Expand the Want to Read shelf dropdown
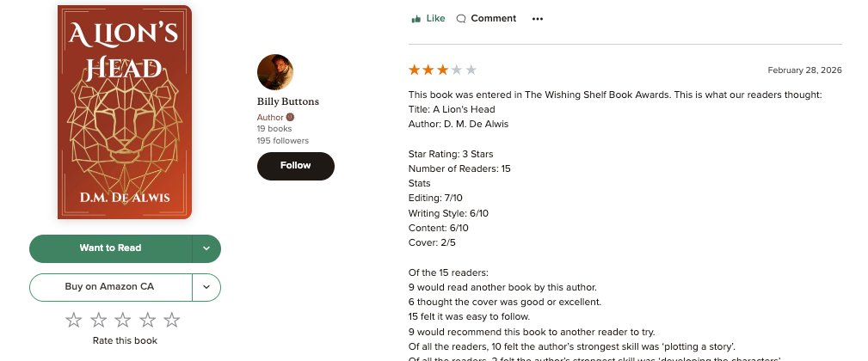The image size is (868, 361). click(206, 248)
